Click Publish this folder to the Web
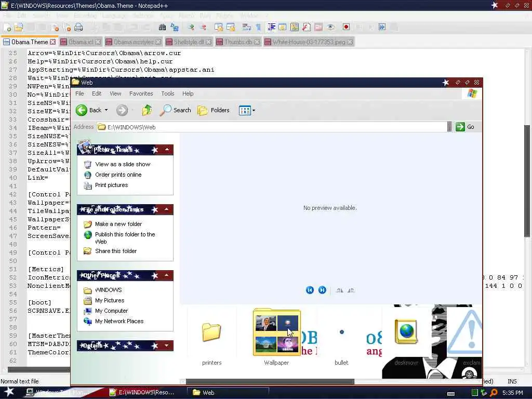The width and height of the screenshot is (532, 399). pyautogui.click(x=125, y=238)
